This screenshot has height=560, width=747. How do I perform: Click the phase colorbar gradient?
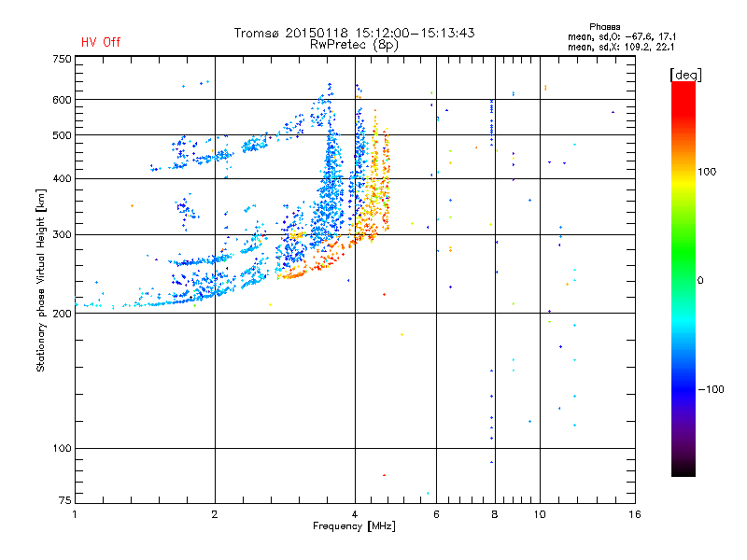tap(684, 279)
